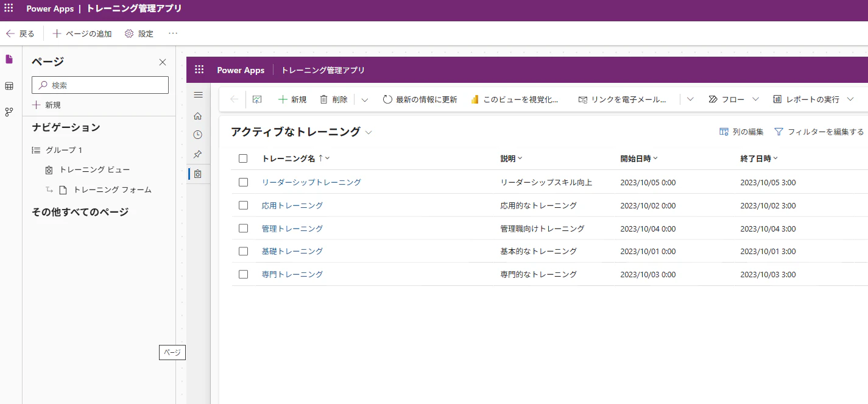Check the 応用トレーニング row checkbox
The image size is (868, 404).
244,205
